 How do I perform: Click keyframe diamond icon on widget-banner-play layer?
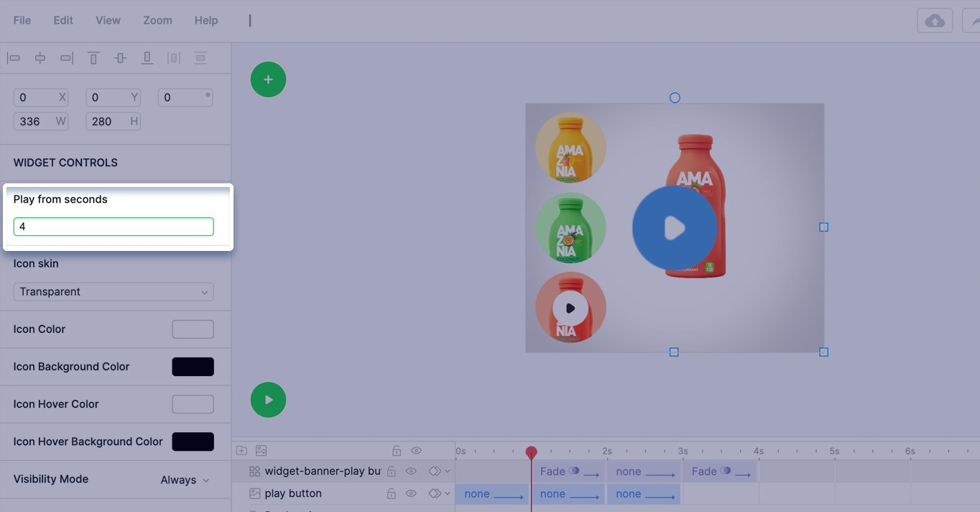(x=434, y=472)
